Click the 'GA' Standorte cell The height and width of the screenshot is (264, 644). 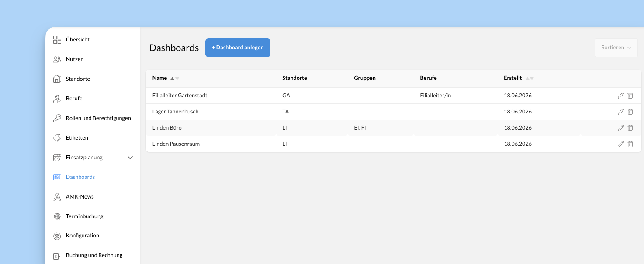coord(286,96)
